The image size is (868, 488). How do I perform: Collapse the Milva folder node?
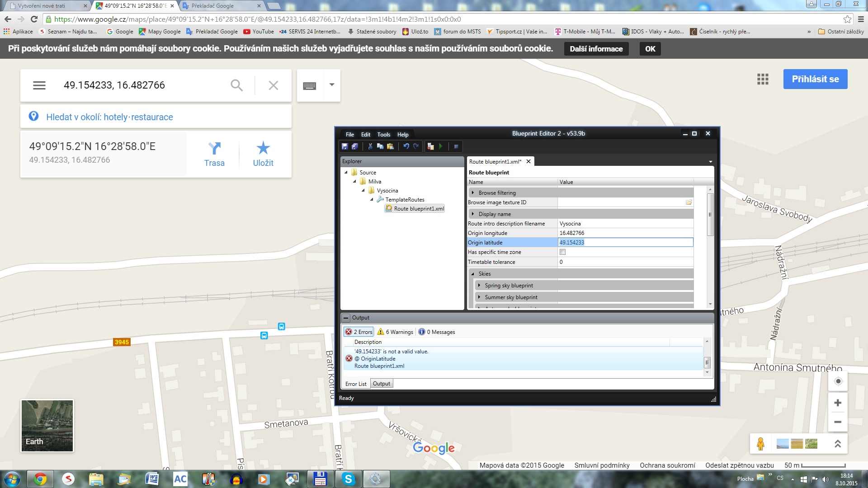click(x=355, y=181)
